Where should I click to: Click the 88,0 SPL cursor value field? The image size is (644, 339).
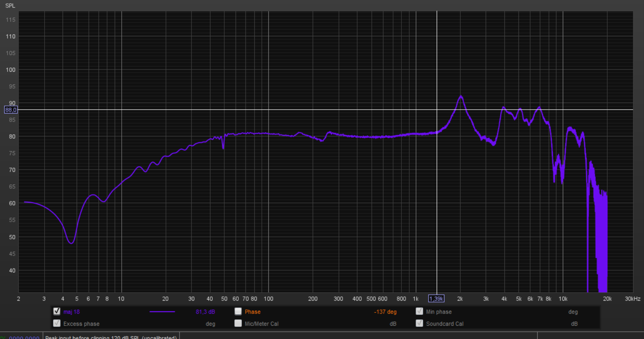(x=10, y=110)
